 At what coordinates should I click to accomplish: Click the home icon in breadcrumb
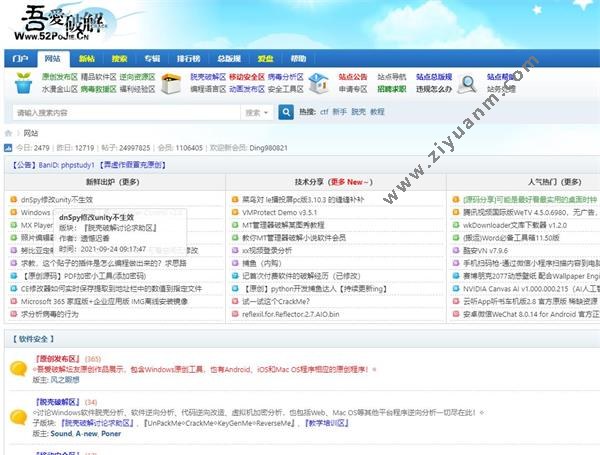[x=8, y=133]
